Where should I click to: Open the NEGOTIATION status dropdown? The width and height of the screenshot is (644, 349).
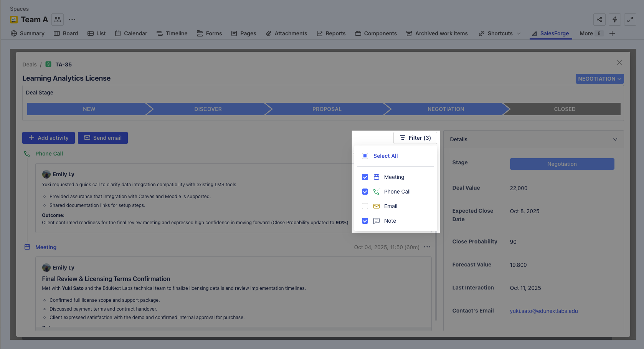[x=599, y=79]
